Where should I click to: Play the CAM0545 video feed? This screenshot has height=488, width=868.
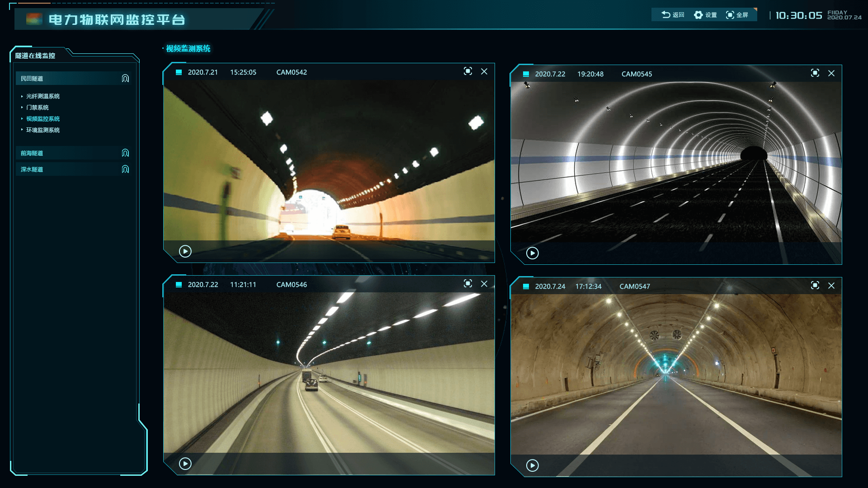533,253
